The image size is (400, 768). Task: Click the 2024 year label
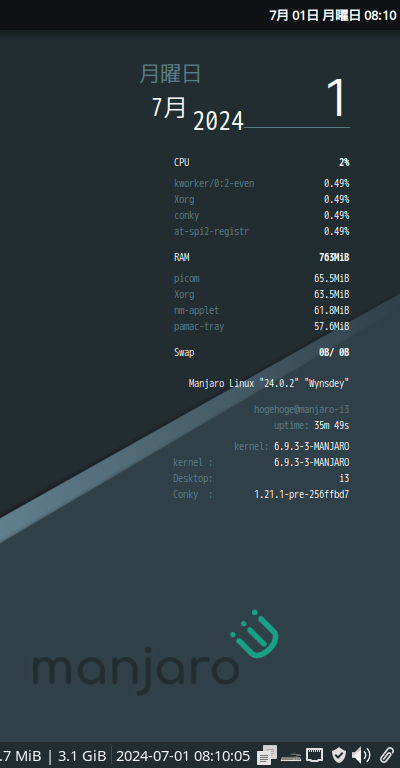218,121
